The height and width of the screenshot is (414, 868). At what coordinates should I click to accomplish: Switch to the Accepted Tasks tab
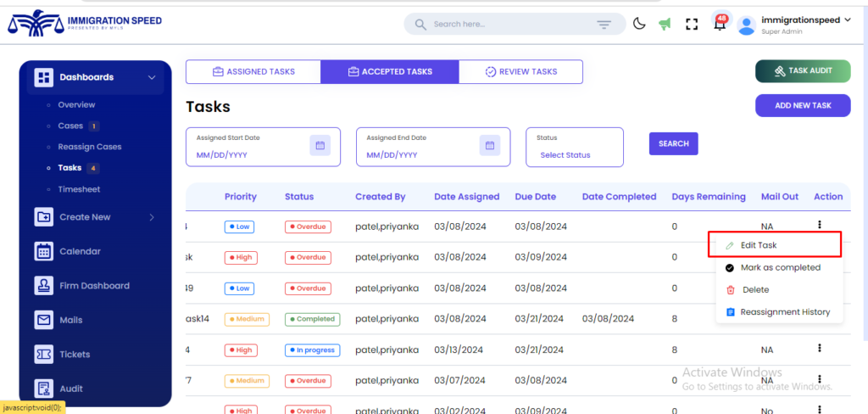click(390, 71)
